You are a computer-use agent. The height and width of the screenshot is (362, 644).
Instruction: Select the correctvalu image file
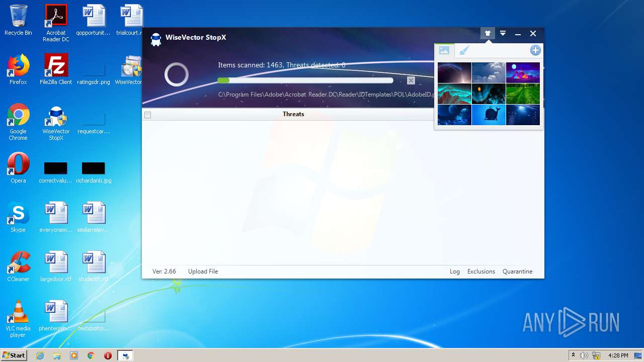tap(56, 172)
